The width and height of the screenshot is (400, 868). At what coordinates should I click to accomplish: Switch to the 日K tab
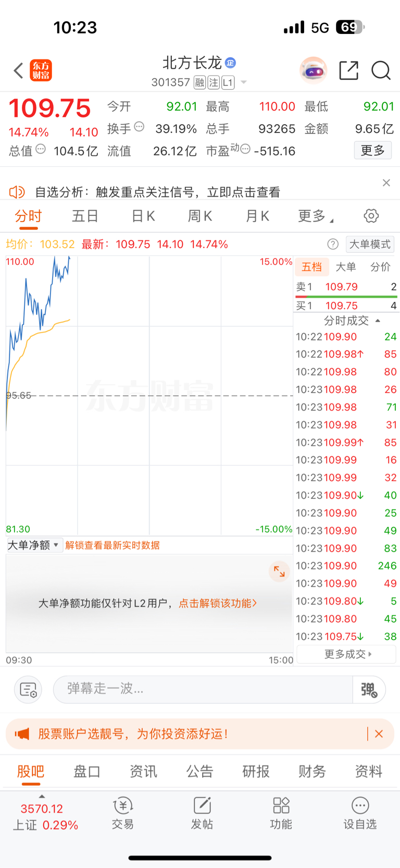coord(143,216)
